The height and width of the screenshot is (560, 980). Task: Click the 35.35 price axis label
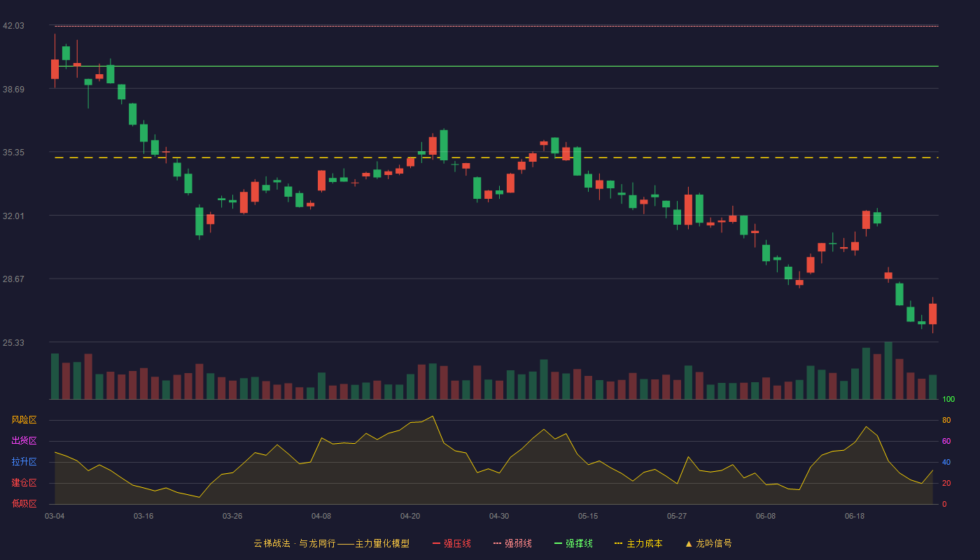(x=13, y=153)
